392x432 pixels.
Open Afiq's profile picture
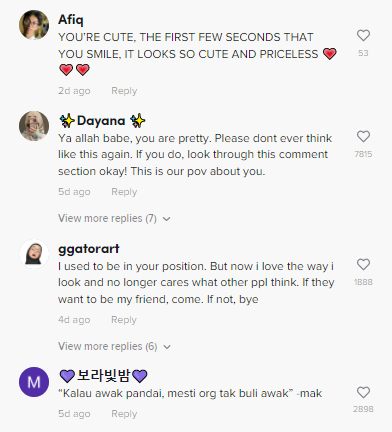tap(34, 25)
